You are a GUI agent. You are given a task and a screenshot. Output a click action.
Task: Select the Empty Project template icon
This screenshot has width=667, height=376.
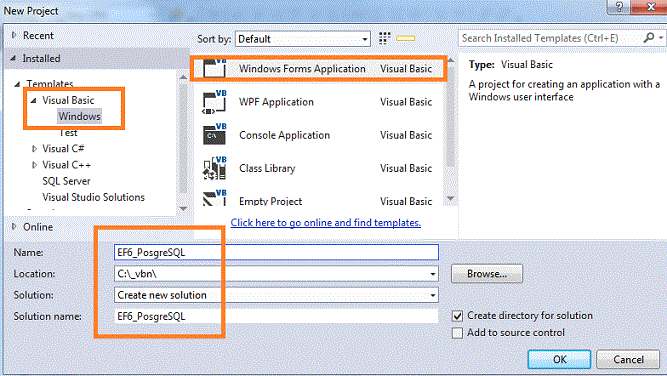(214, 198)
